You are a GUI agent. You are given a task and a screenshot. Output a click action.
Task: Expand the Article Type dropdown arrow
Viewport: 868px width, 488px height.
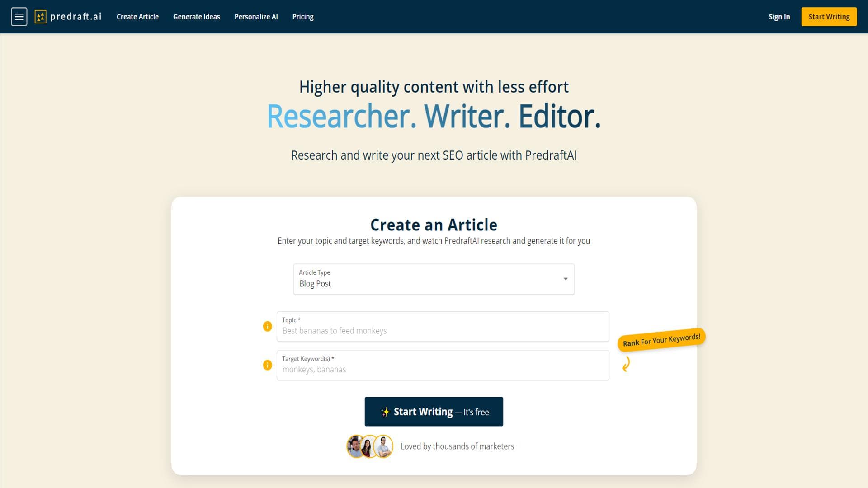(566, 279)
